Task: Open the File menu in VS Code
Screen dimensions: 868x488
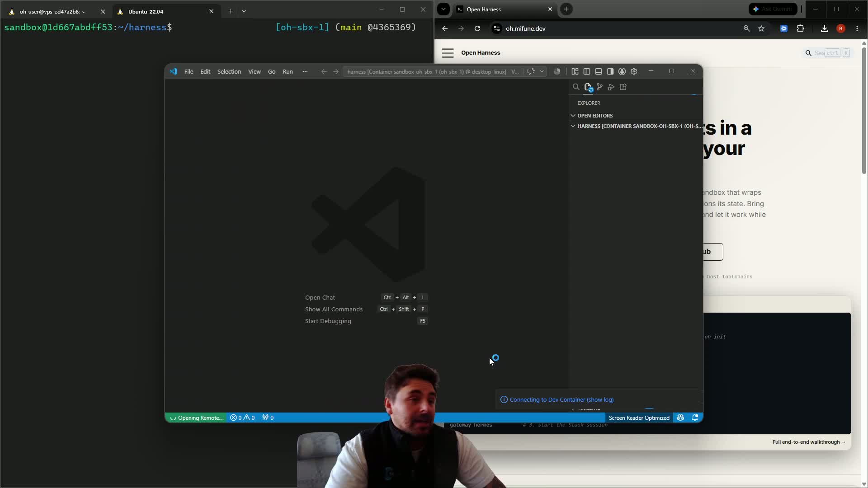Action: 189,71
